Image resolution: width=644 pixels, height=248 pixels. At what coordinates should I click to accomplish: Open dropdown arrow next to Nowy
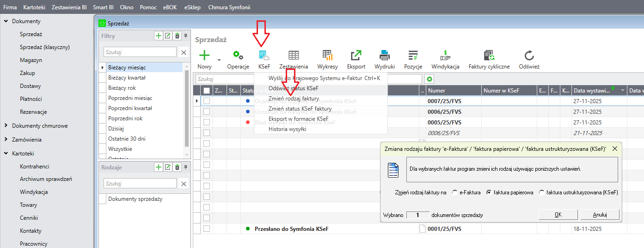[219, 60]
